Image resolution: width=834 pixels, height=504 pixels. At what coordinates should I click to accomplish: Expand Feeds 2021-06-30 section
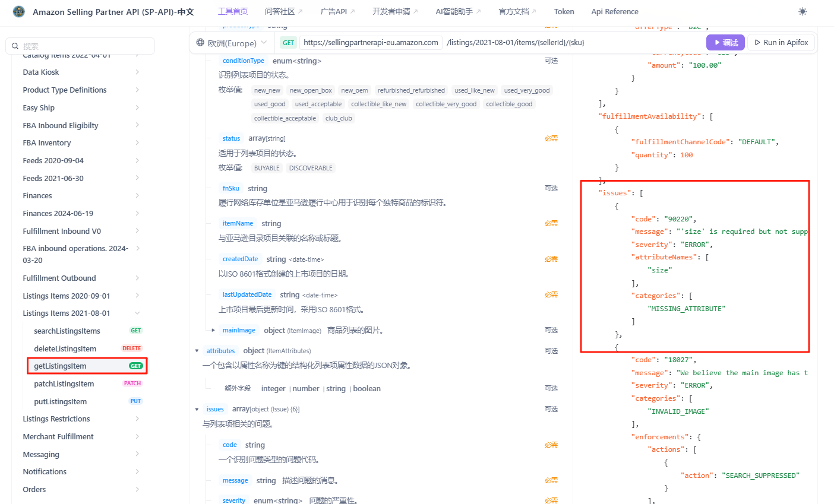pos(81,178)
